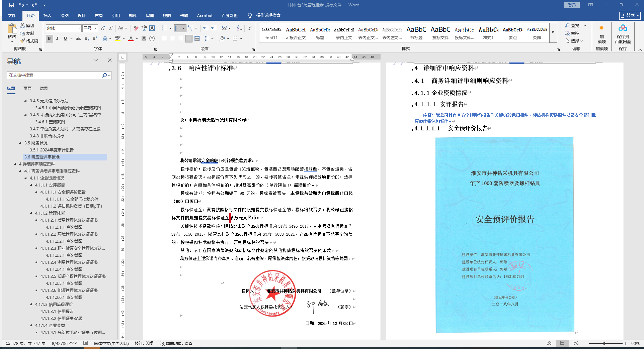644x349 pixels.
Task: Center the paragraph text
Action: click(173, 38)
